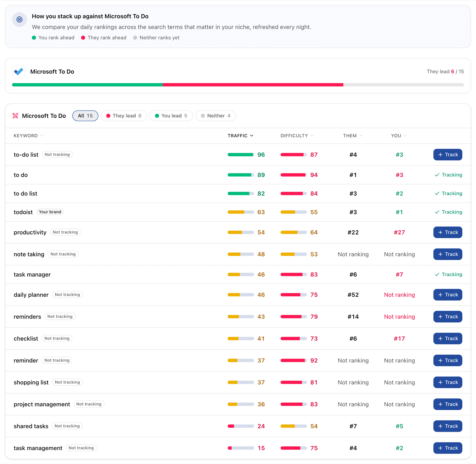
Task: Track the reminder keyword
Action: pos(448,360)
